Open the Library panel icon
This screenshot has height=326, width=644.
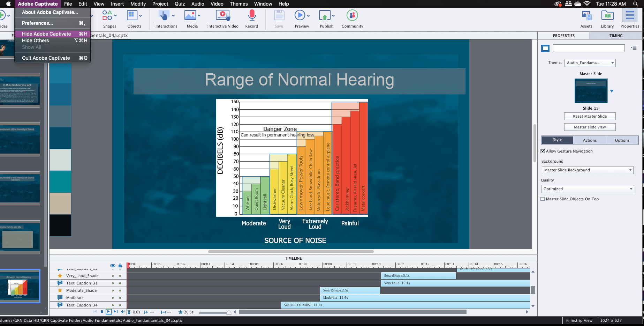click(607, 16)
